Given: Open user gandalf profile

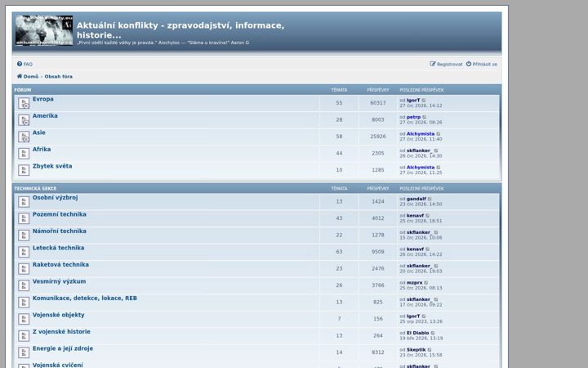Looking at the screenshot, I should pyautogui.click(x=416, y=199).
